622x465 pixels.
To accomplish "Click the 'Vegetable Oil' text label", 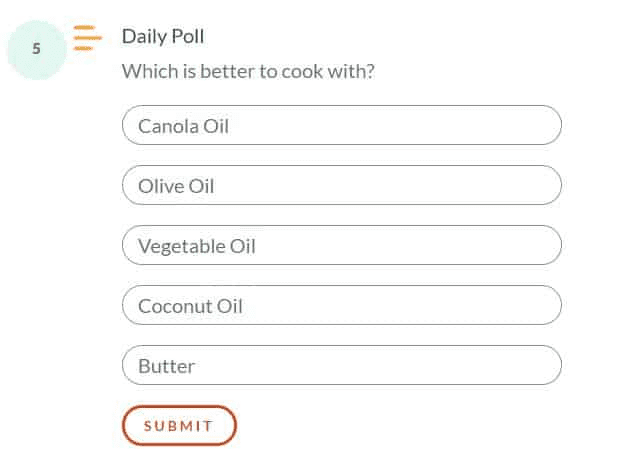I will click(197, 246).
